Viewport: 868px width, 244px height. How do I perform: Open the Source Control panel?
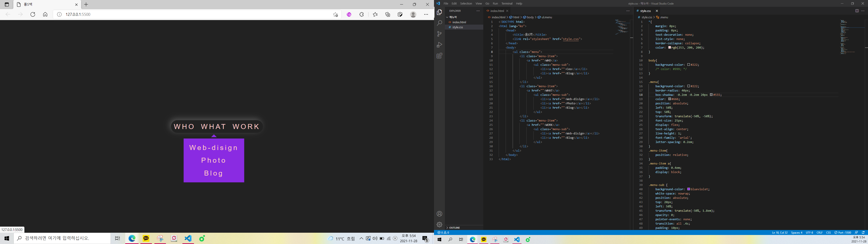click(439, 34)
